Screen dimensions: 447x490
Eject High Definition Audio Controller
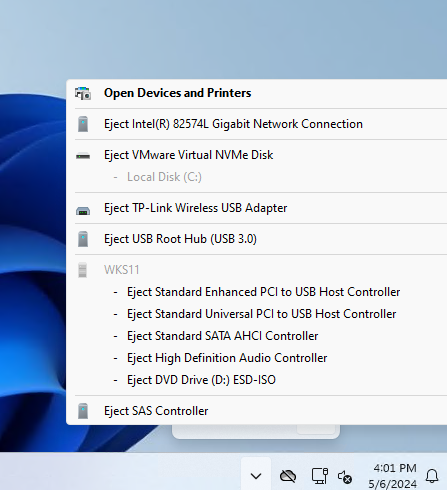tap(227, 358)
